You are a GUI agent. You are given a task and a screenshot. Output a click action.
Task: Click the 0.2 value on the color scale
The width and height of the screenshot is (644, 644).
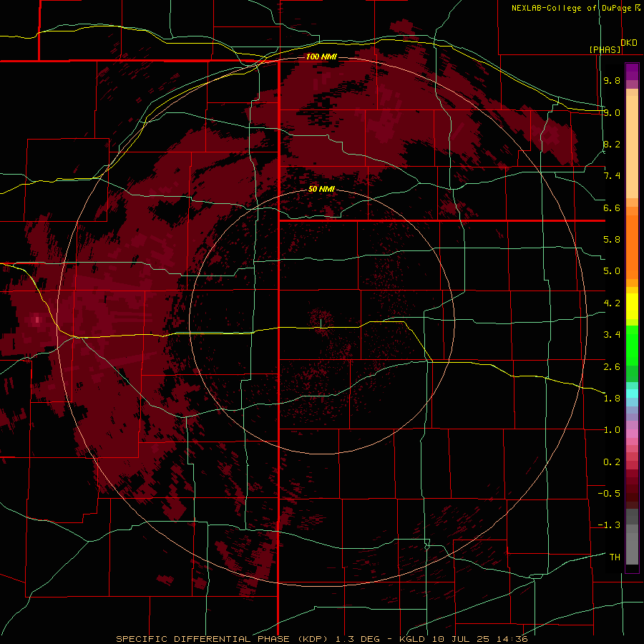pos(612,462)
